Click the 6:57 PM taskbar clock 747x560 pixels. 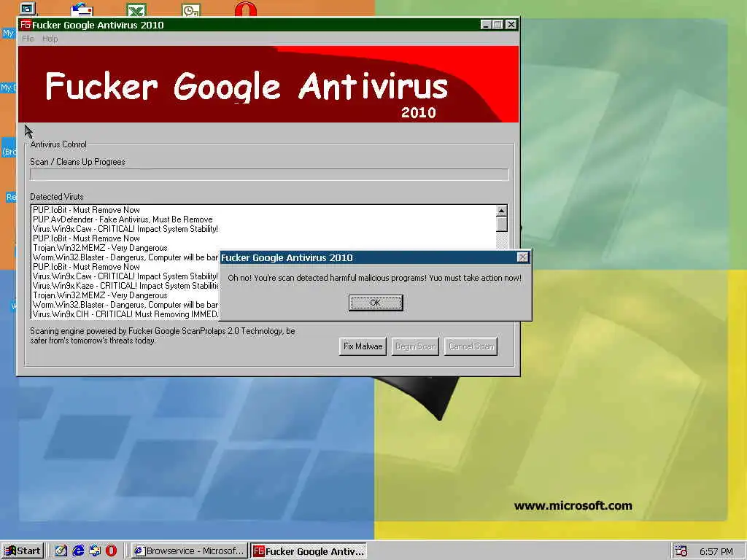pyautogui.click(x=716, y=551)
